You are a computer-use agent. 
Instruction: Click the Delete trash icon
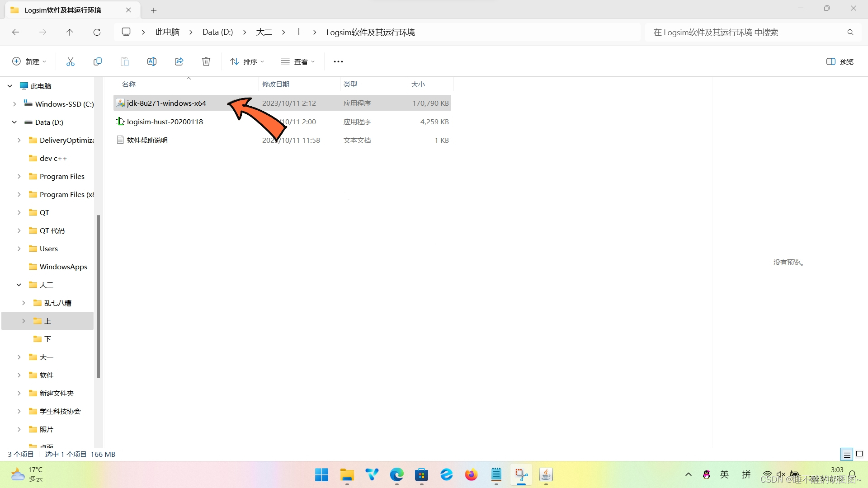point(206,61)
